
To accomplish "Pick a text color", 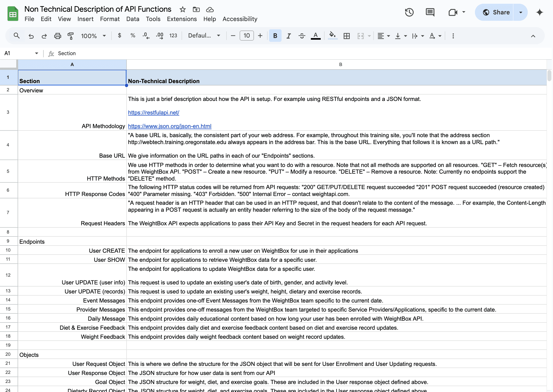I will click(316, 36).
